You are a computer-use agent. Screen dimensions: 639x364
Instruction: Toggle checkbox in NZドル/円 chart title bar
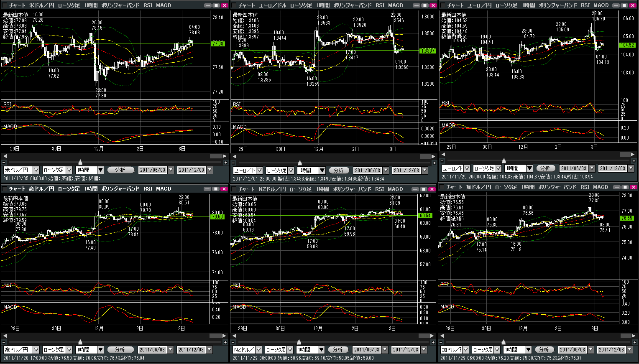(234, 189)
